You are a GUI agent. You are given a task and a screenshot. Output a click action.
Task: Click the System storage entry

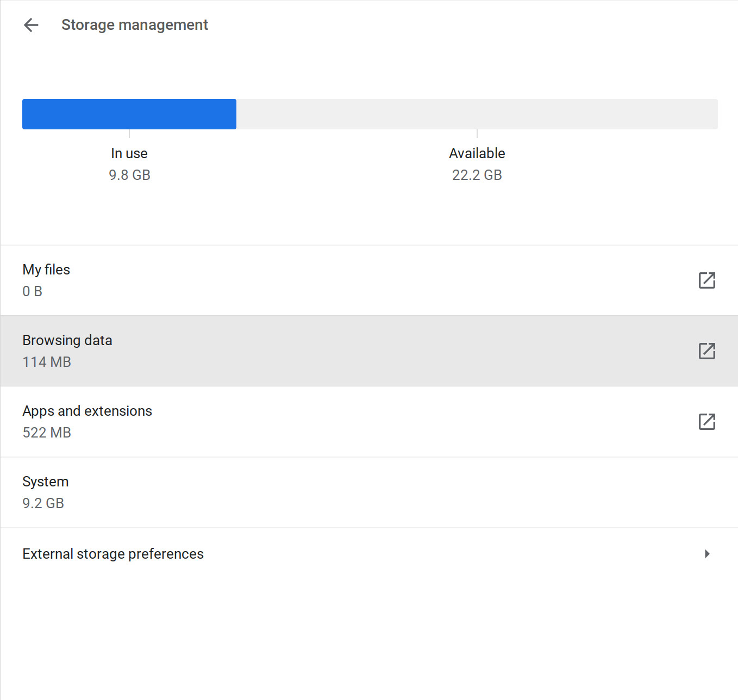pyautogui.click(x=369, y=492)
